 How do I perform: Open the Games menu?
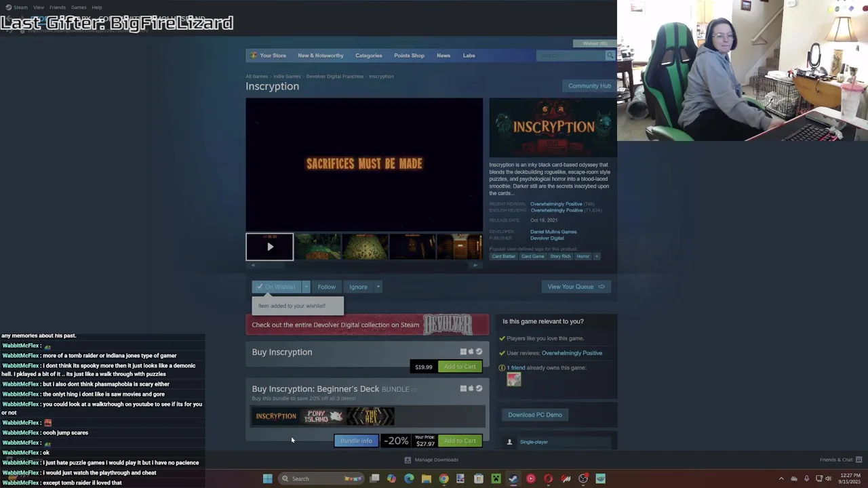coord(79,7)
